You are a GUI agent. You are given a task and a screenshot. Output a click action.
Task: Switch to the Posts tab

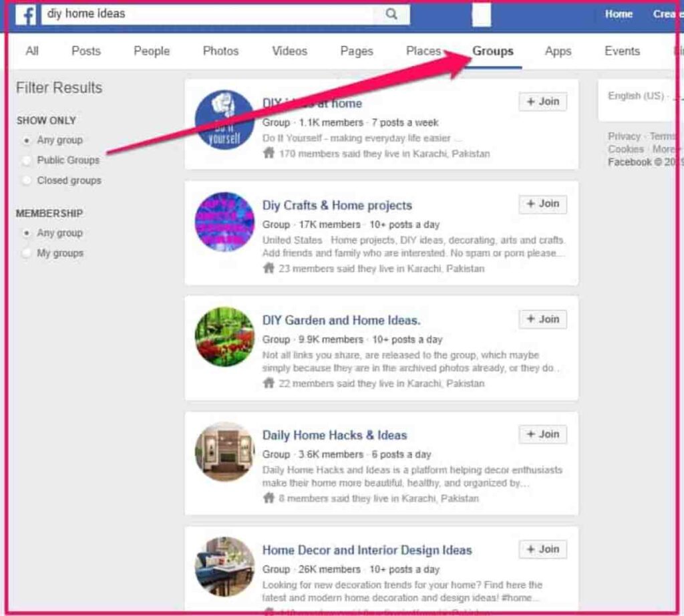point(86,51)
